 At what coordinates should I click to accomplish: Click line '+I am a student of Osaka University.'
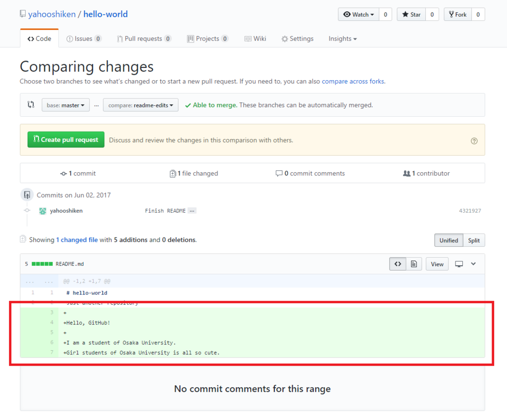(x=120, y=343)
